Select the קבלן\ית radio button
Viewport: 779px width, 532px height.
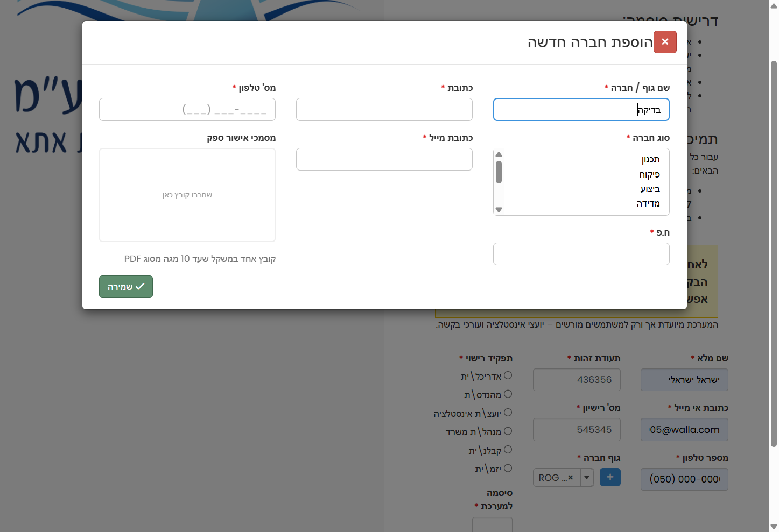[x=508, y=450]
